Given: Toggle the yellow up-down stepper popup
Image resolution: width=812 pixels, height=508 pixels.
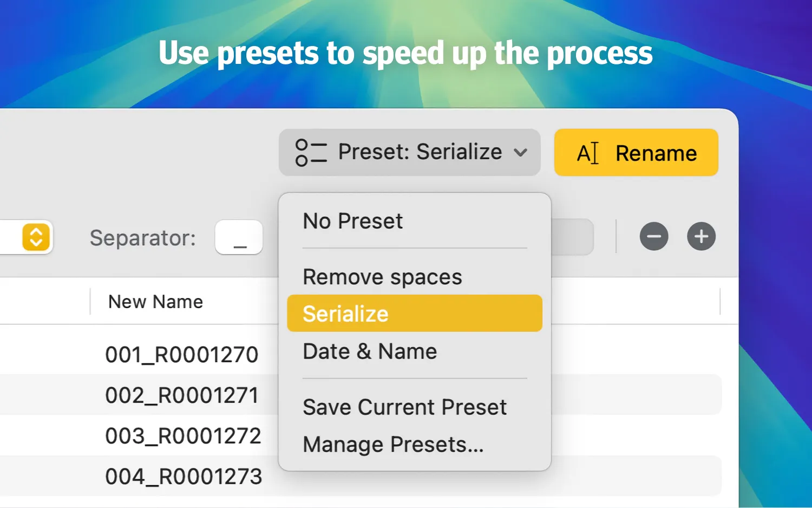Looking at the screenshot, I should 36,237.
